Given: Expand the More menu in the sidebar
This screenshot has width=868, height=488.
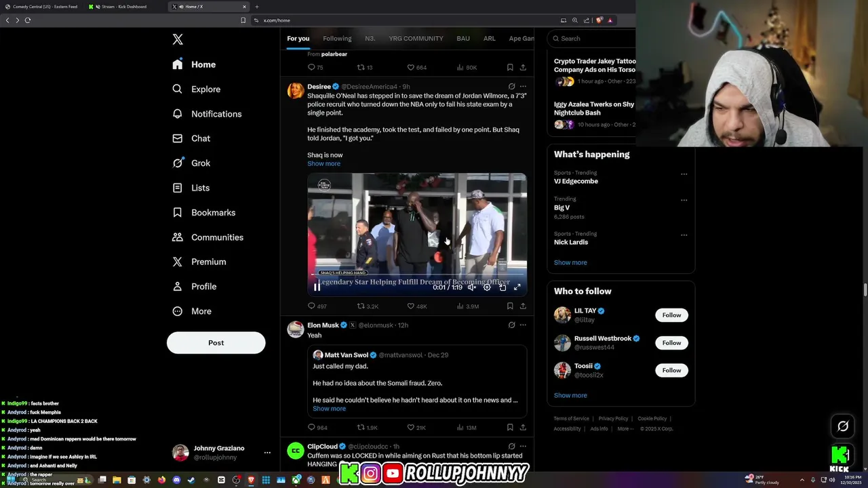Looking at the screenshot, I should 192,311.
